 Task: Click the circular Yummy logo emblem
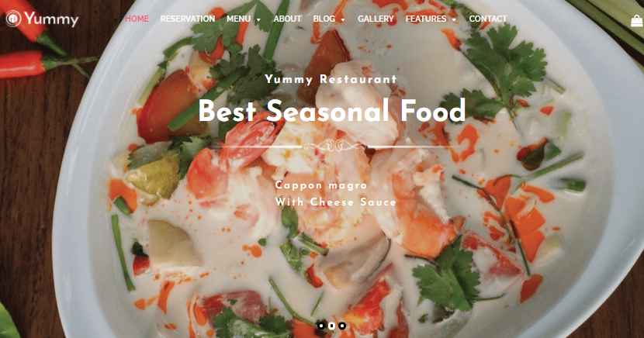[13, 19]
